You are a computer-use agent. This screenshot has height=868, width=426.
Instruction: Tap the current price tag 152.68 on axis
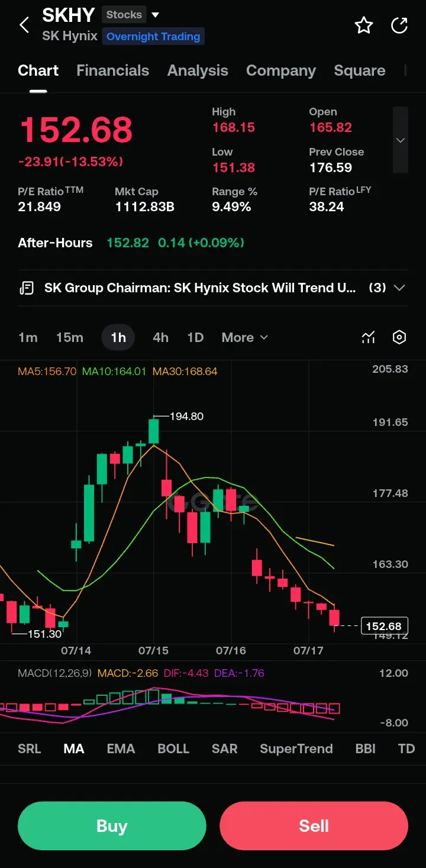tap(384, 626)
